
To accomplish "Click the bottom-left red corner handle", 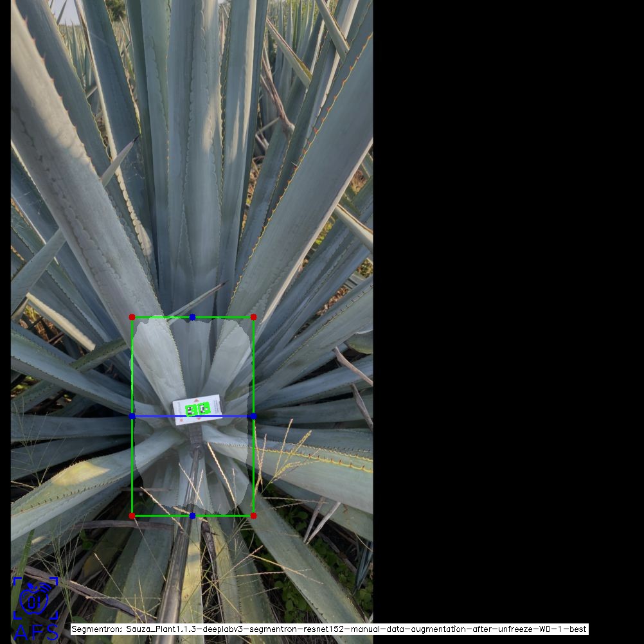I will tap(132, 515).
